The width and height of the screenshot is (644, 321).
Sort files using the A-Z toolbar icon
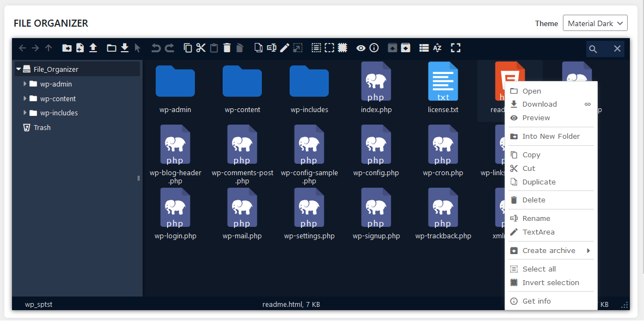tap(437, 48)
